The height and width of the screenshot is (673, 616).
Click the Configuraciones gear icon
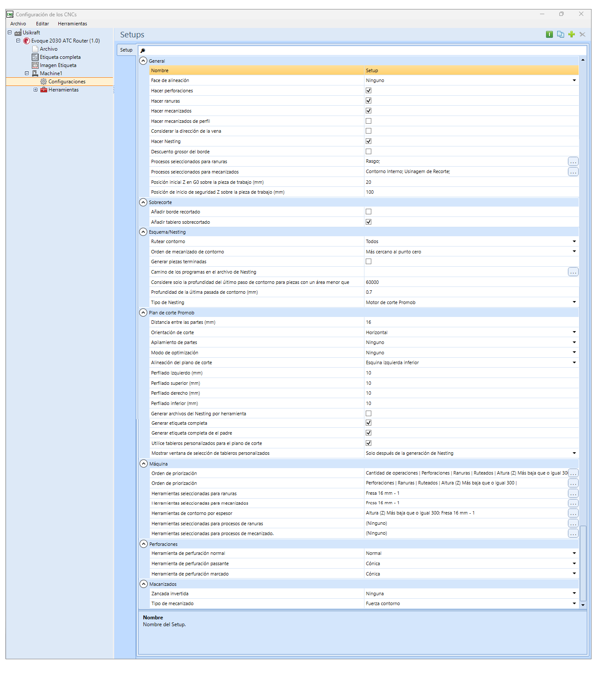(x=43, y=82)
